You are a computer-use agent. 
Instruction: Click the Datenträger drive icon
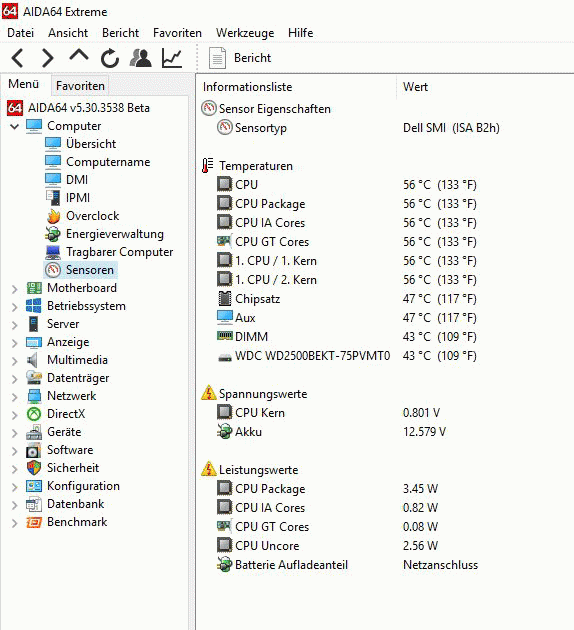click(x=34, y=378)
